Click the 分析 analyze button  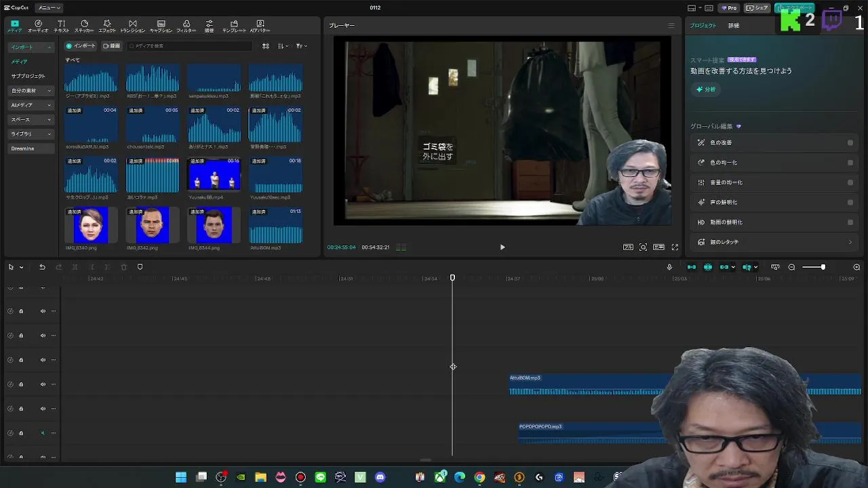[706, 89]
